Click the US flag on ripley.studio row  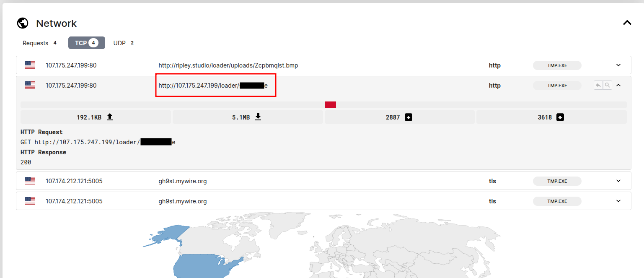click(x=30, y=65)
